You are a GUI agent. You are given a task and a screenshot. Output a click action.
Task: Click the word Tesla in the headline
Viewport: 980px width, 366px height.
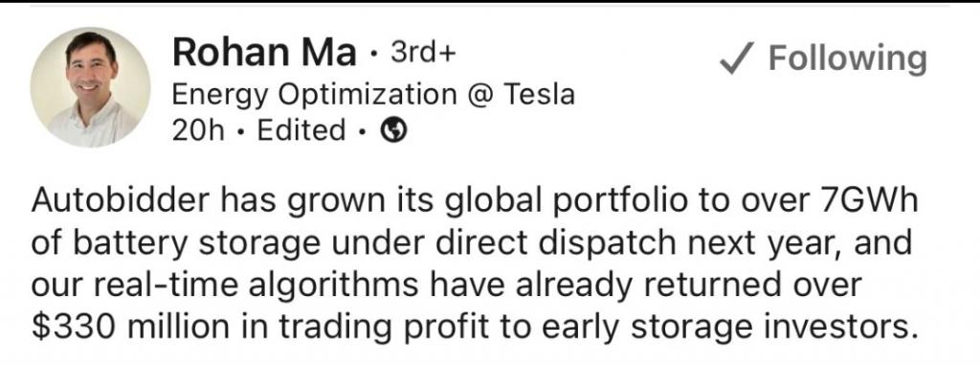(538, 95)
